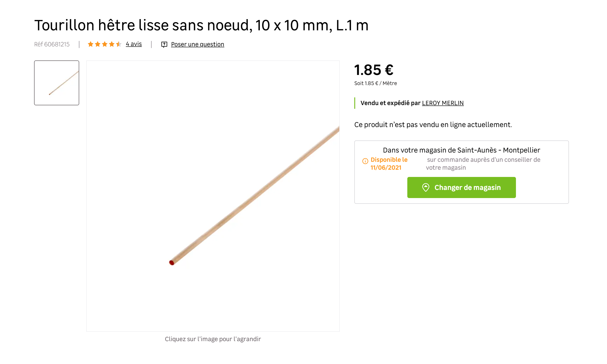Click the product title Tourillon hêtre lisse
This screenshot has height=364, width=607.
click(201, 25)
